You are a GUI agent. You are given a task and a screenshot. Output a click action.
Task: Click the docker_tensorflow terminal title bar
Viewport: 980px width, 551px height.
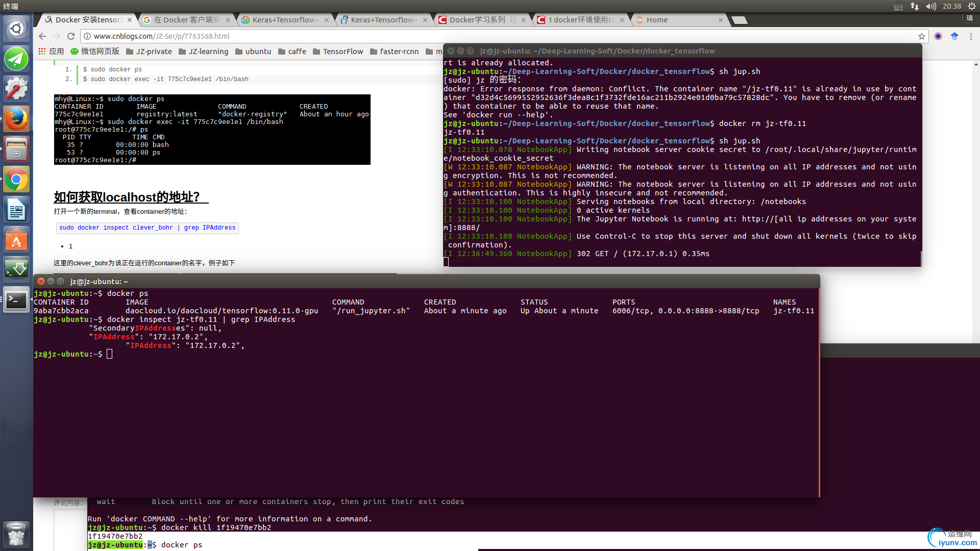point(682,51)
